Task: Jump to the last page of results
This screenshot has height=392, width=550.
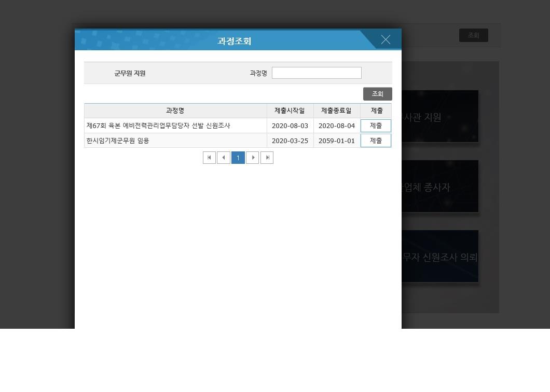Action: pos(267,158)
